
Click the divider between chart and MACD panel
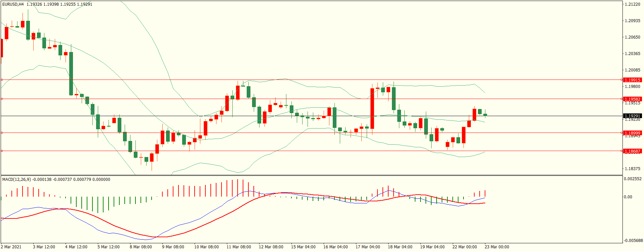point(311,175)
